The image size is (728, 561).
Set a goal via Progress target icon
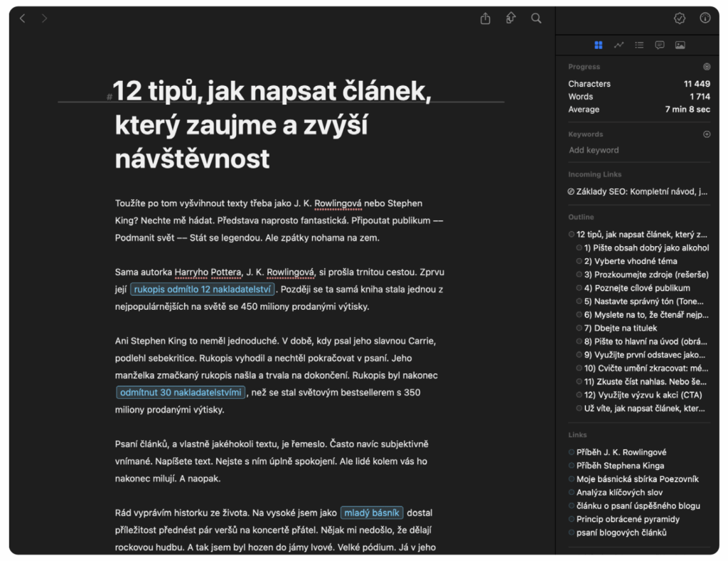point(706,67)
